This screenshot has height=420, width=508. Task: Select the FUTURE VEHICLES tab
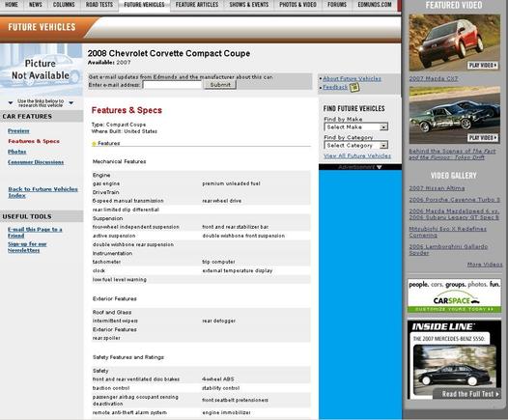click(144, 5)
